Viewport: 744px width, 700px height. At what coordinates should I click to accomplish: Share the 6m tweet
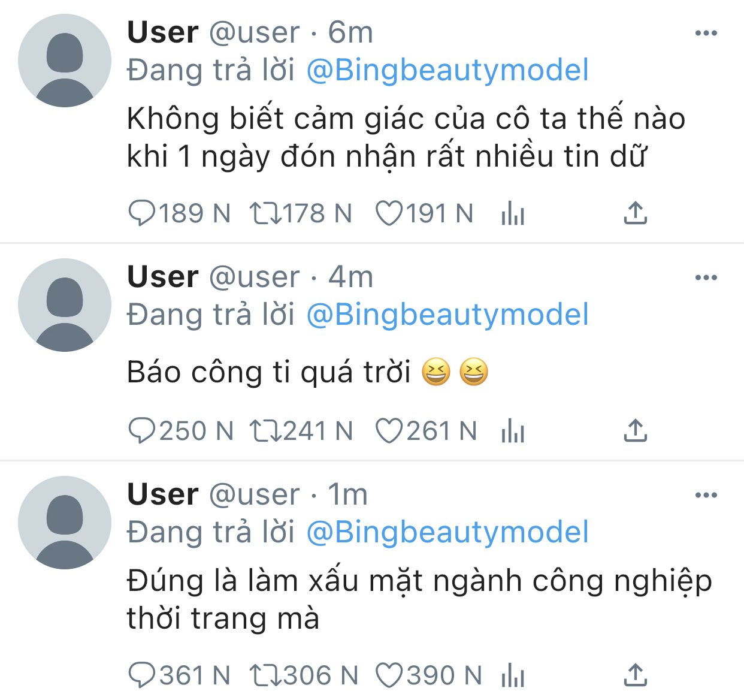(636, 213)
